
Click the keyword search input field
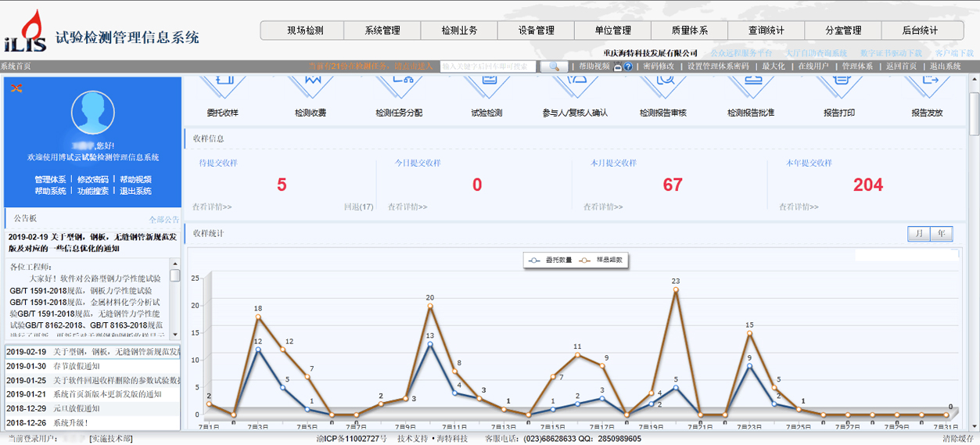pyautogui.click(x=488, y=67)
